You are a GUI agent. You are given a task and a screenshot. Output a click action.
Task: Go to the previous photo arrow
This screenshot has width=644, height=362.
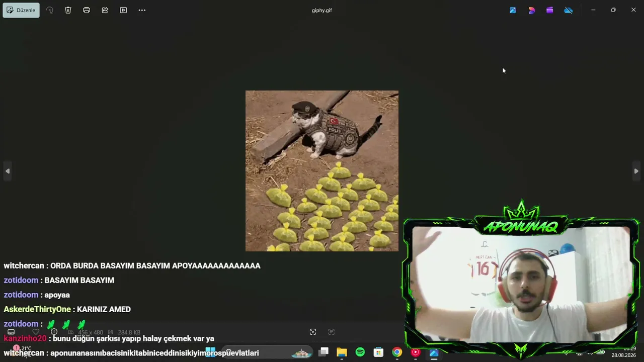point(7,171)
